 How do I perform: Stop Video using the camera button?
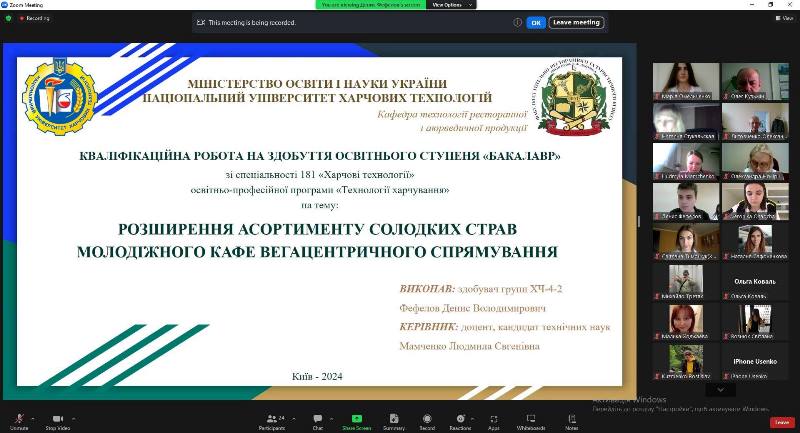click(x=58, y=421)
